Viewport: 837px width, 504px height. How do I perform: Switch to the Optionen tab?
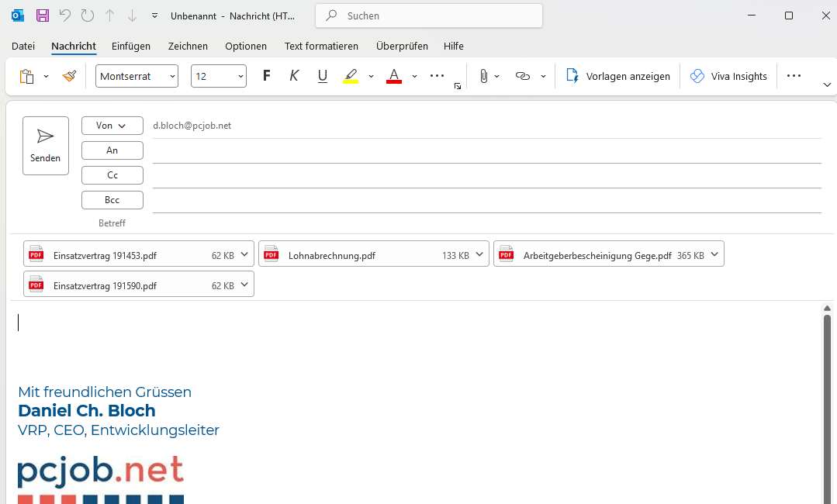click(246, 47)
